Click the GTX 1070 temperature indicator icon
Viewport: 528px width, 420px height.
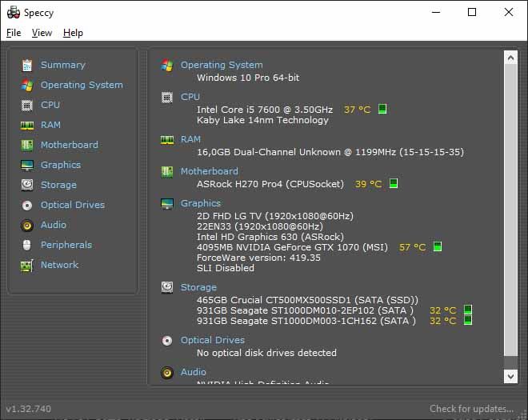click(x=437, y=247)
